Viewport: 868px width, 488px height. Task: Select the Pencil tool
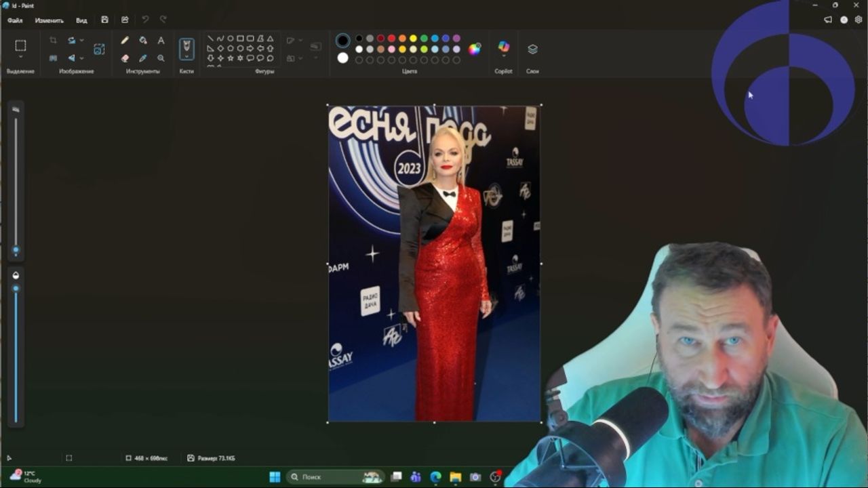125,41
